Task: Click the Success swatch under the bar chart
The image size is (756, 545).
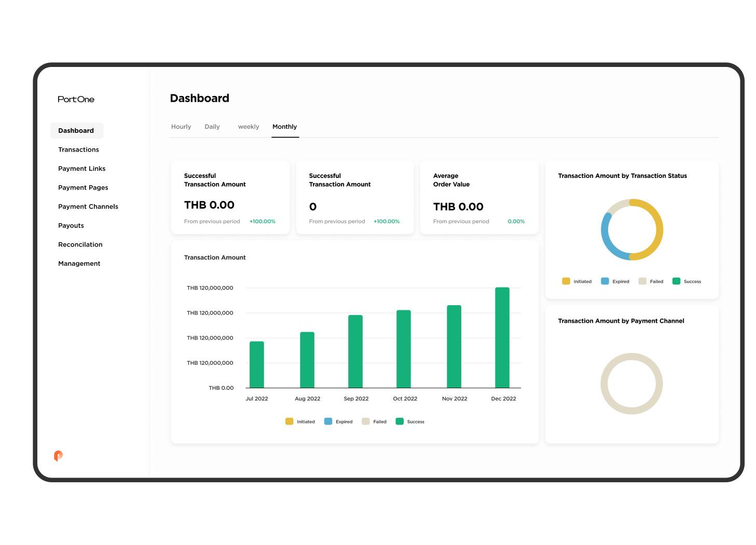Action: click(400, 421)
